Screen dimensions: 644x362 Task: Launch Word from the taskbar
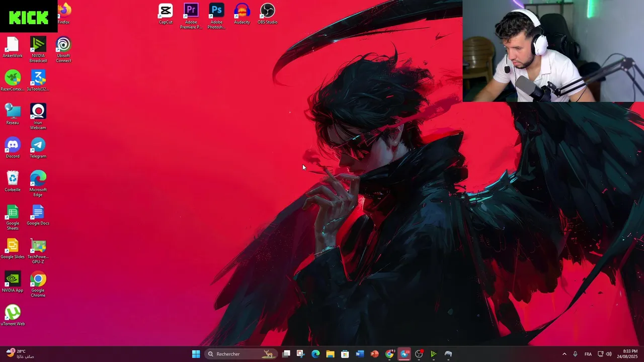(360, 354)
